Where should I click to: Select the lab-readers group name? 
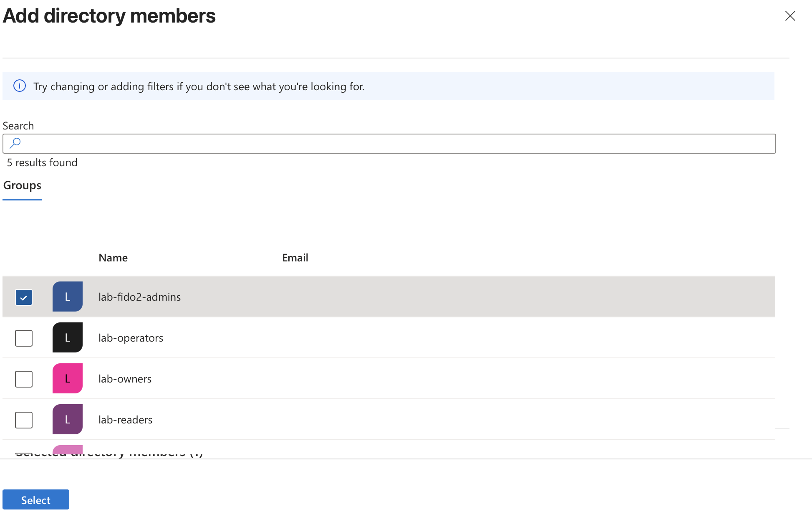click(x=126, y=420)
